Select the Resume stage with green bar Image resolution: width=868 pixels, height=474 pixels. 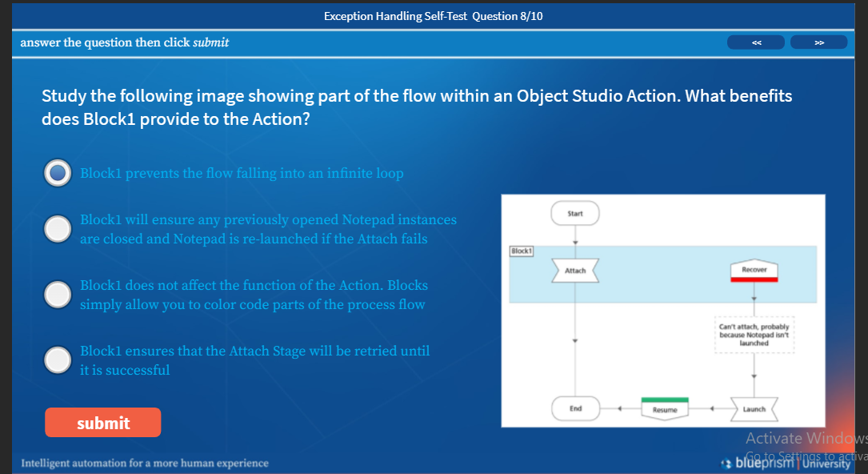tap(665, 408)
